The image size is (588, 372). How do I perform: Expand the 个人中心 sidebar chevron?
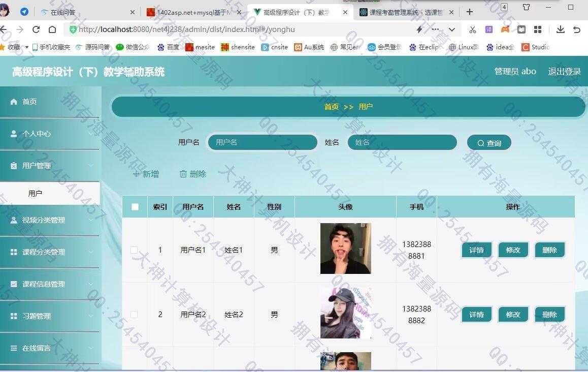(91, 134)
